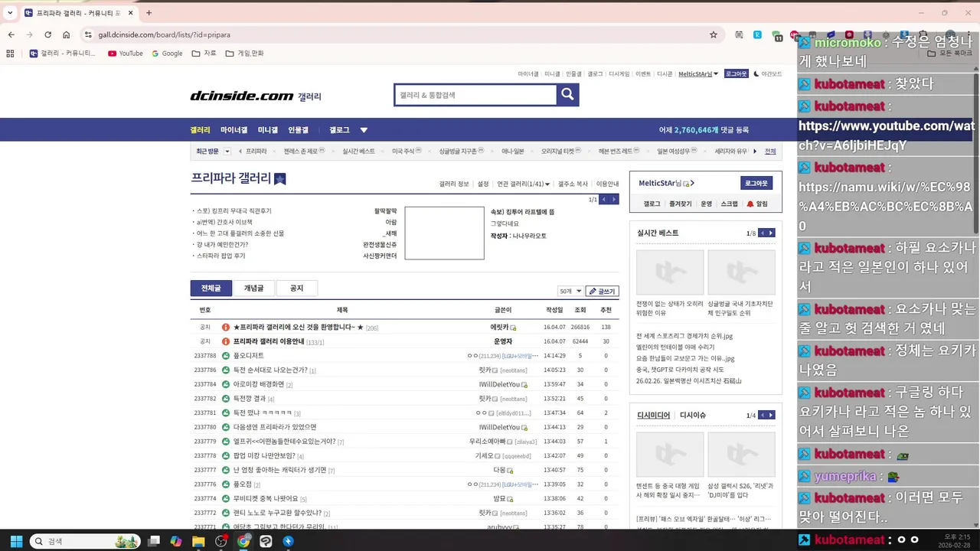Viewport: 980px width, 551px height.
Task: Go to previous page of 디시이슈 panel
Action: point(762,415)
